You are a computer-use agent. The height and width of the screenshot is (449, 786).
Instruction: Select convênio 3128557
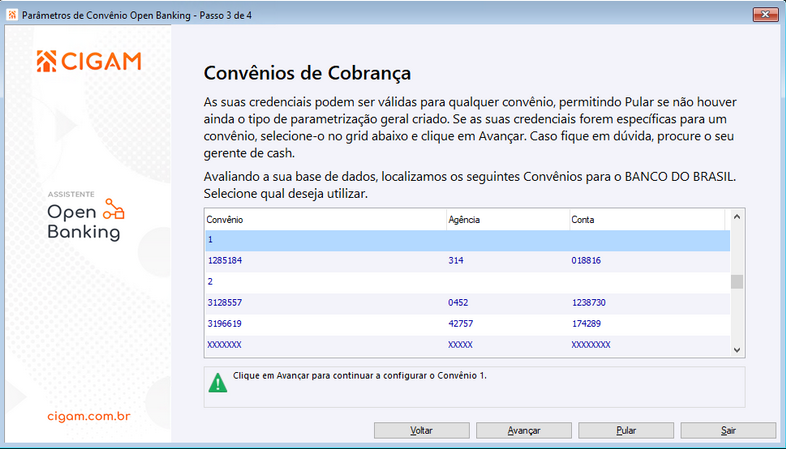pos(467,303)
